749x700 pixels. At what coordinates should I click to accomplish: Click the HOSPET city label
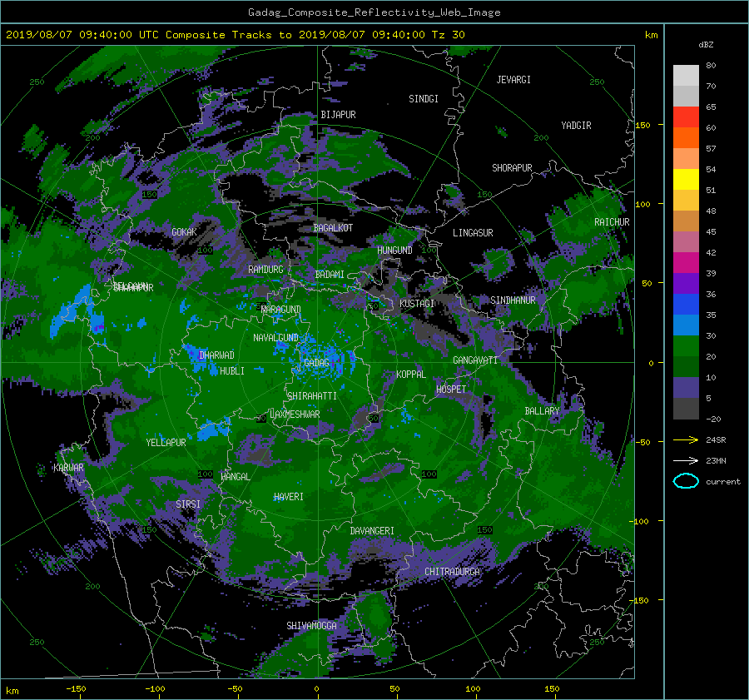point(451,390)
